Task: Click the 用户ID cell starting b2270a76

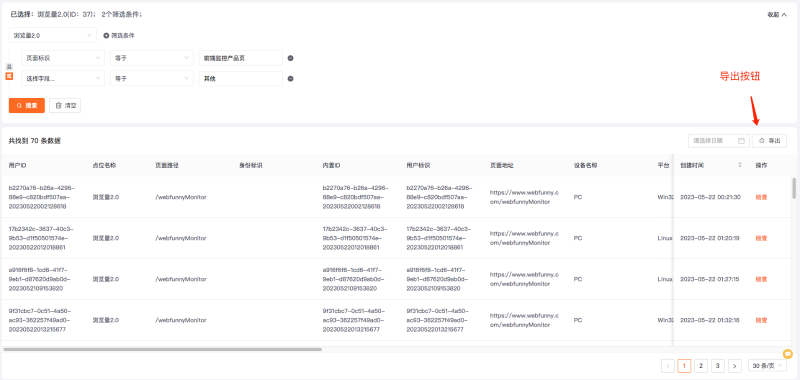Action: pos(42,197)
